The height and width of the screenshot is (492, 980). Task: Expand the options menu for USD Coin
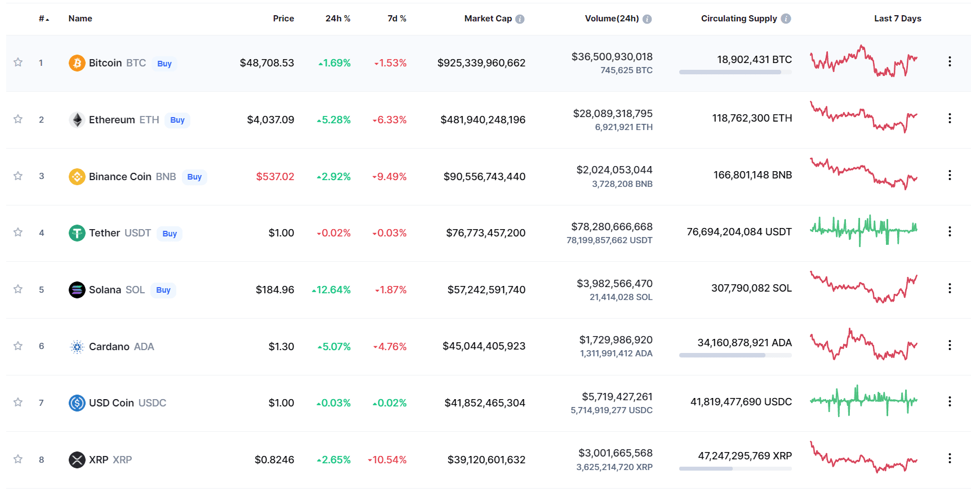coord(950,401)
